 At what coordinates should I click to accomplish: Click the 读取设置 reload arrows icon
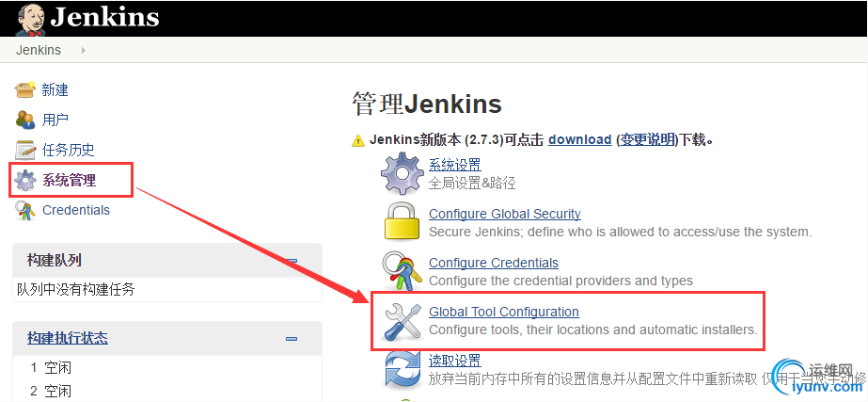point(403,370)
